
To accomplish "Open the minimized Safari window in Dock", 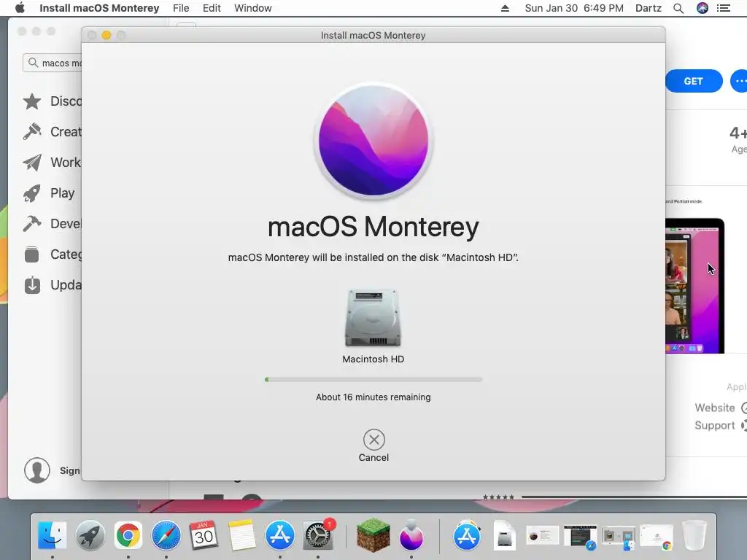I will (581, 537).
